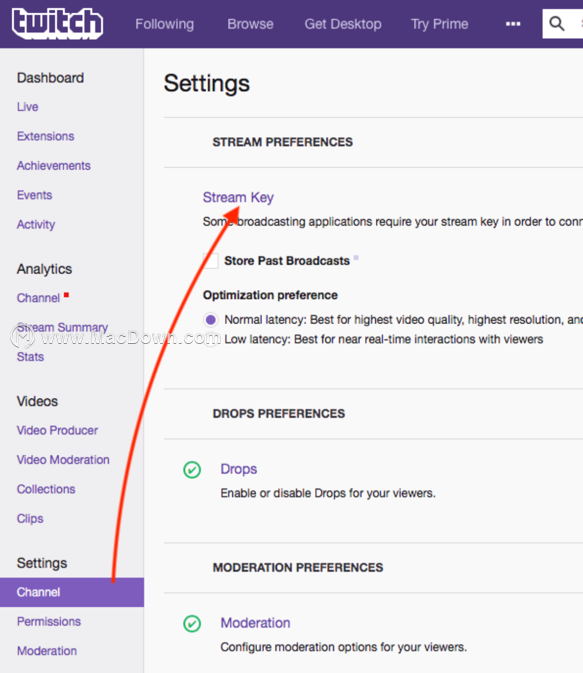Open Events in the sidebar
Viewport: 583px width, 673px height.
34,195
